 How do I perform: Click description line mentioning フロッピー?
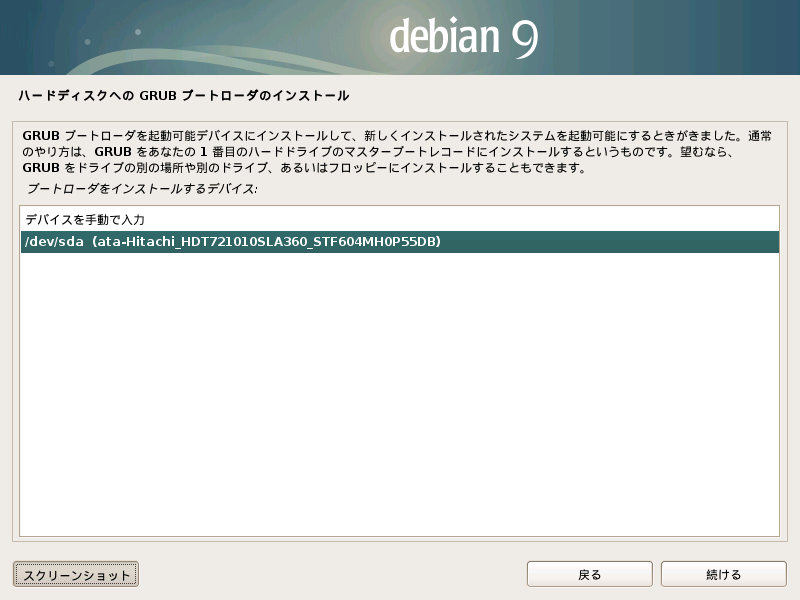pyautogui.click(x=300, y=168)
